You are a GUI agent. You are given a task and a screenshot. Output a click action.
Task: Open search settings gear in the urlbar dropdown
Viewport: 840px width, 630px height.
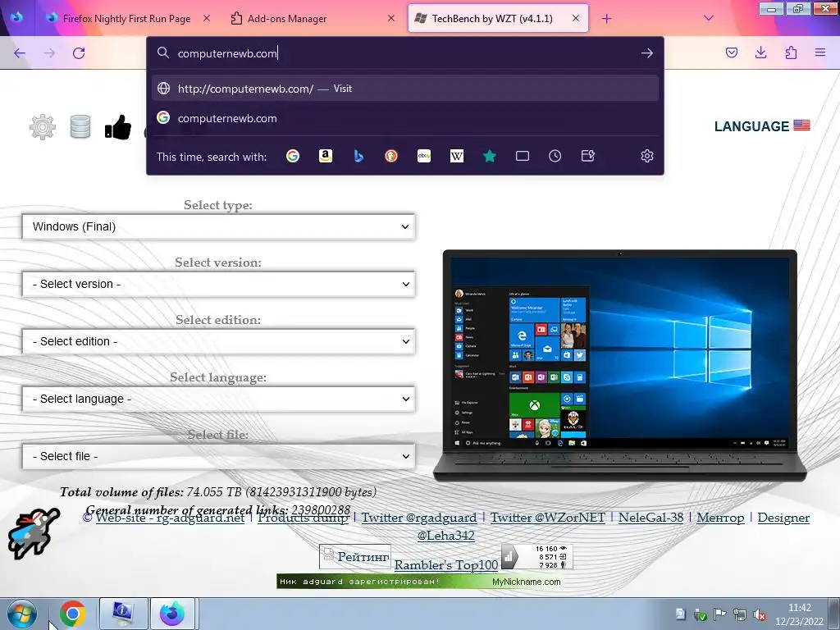pyautogui.click(x=646, y=156)
